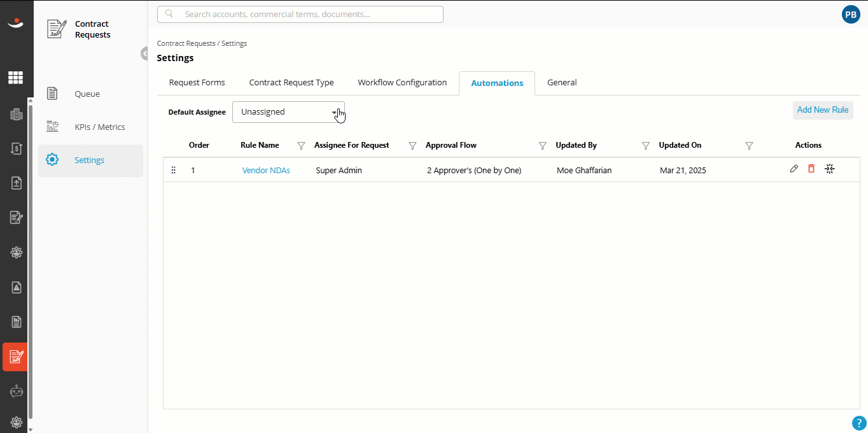Open Approval Flow column filter
The width and height of the screenshot is (868, 433).
(543, 146)
